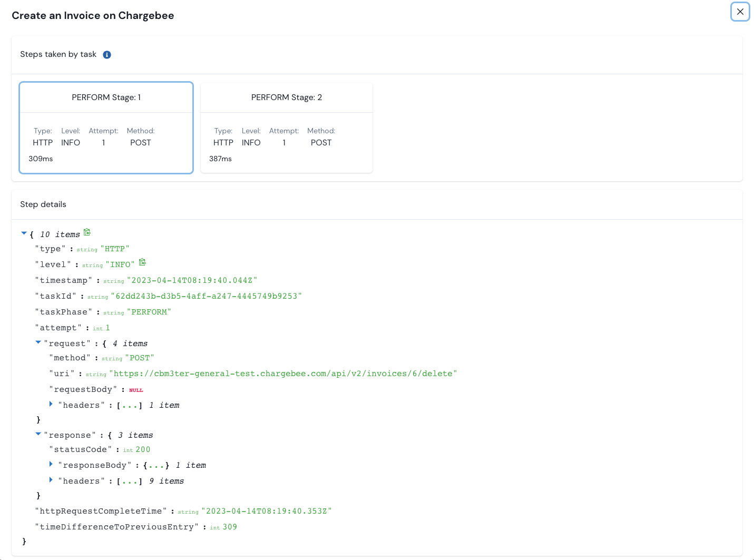The image size is (754, 560).
Task: Click the httpRequestCompleteTime value ending 40.353Z
Action: 267,511
